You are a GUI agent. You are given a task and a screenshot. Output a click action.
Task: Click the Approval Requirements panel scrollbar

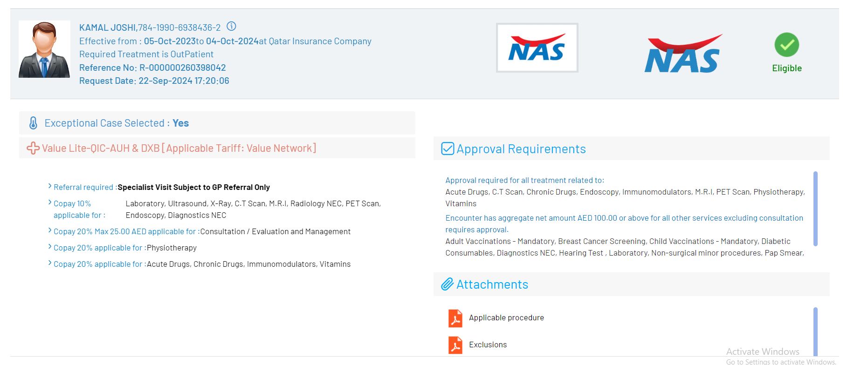point(815,209)
